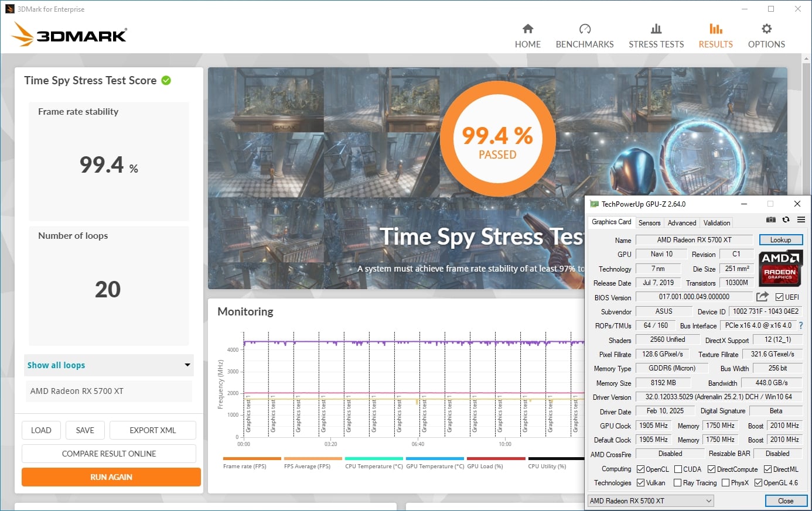Click the Memory Type GDDR6 (Micron) field

click(x=672, y=368)
